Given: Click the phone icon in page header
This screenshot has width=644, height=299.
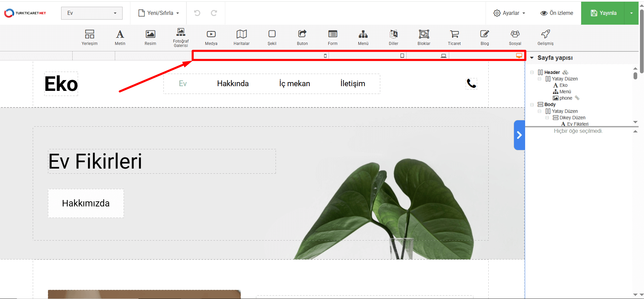Looking at the screenshot, I should [x=471, y=83].
